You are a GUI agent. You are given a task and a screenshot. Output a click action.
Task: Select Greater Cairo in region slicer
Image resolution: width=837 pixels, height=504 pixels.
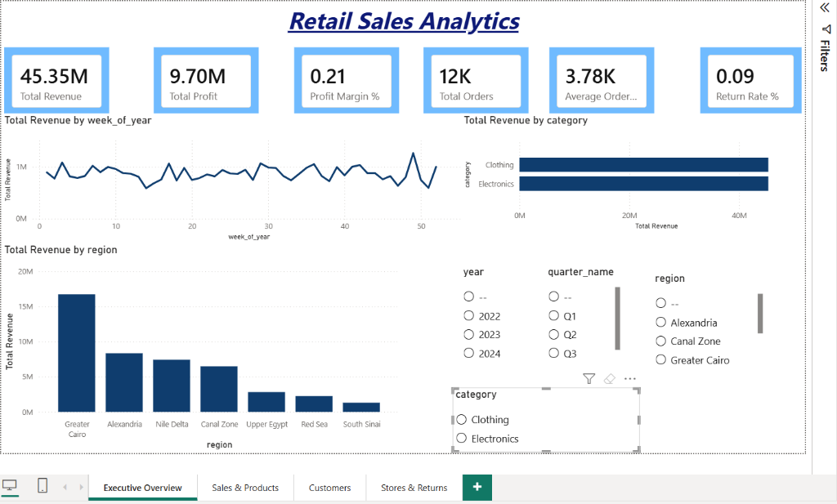(x=660, y=359)
